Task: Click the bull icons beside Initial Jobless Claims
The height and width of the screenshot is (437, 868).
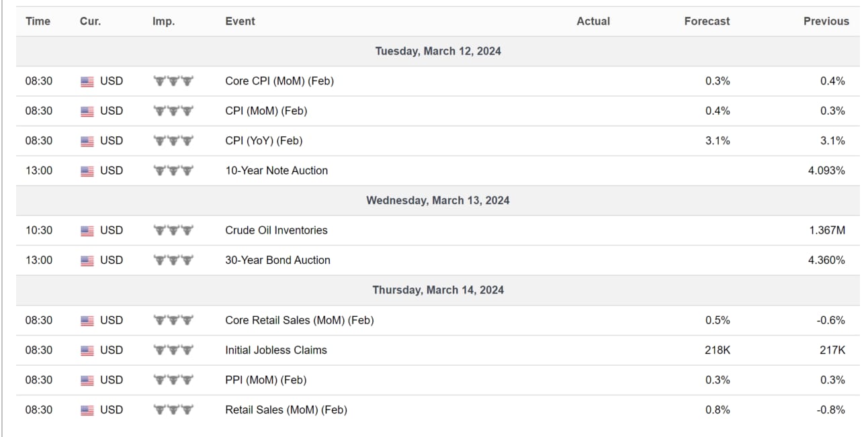Action: click(x=173, y=350)
